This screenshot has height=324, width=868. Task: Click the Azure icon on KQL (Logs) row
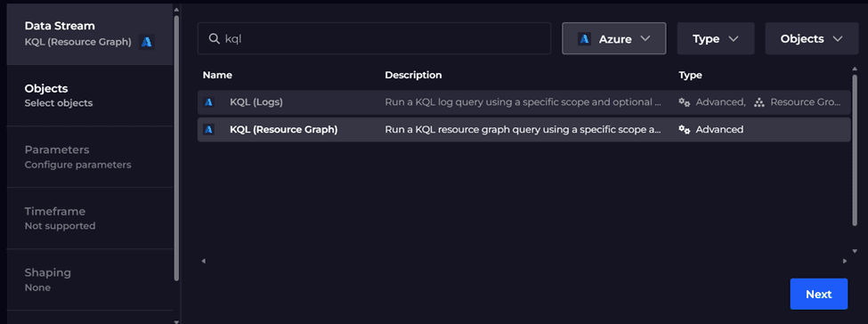click(208, 102)
